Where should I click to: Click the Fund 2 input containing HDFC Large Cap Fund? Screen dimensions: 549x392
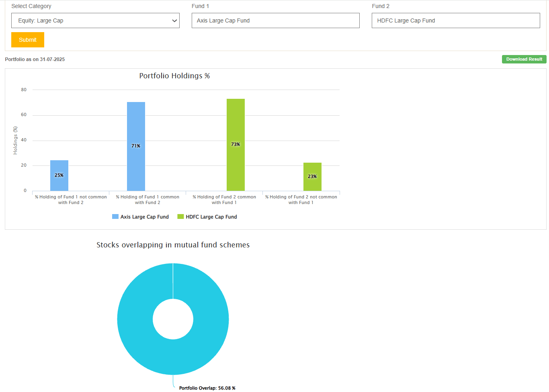pyautogui.click(x=455, y=20)
